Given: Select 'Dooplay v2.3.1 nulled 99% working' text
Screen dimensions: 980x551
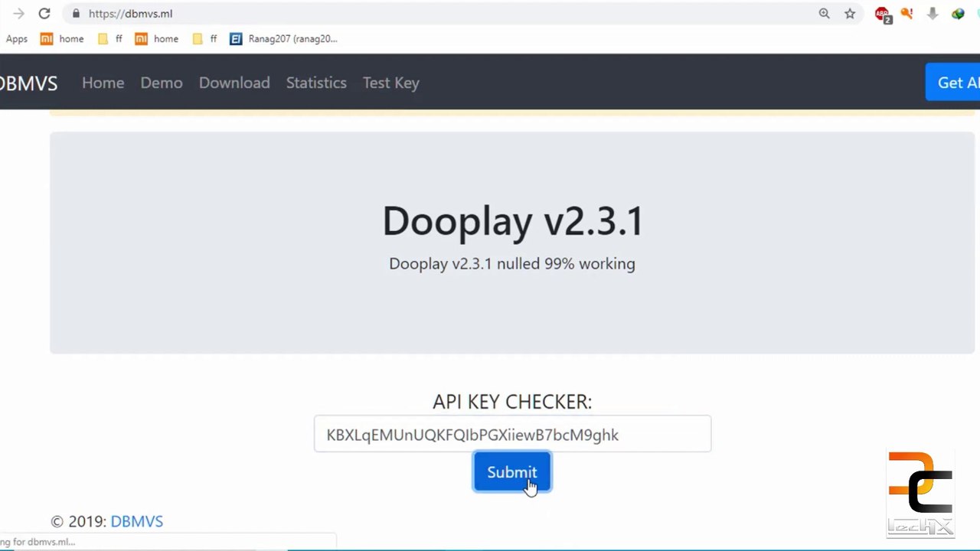Looking at the screenshot, I should (x=512, y=263).
